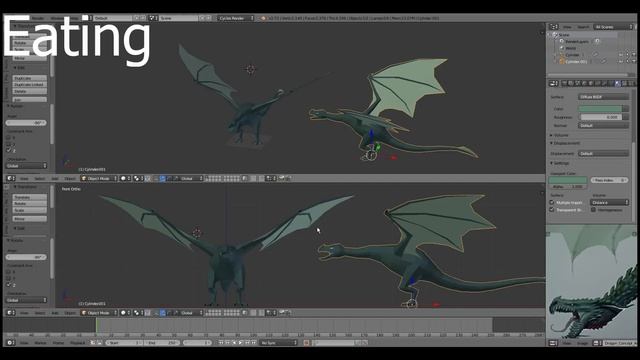Screen dimensions: 640x360
Task: Open Playback menu in timeline
Action: pos(78,342)
